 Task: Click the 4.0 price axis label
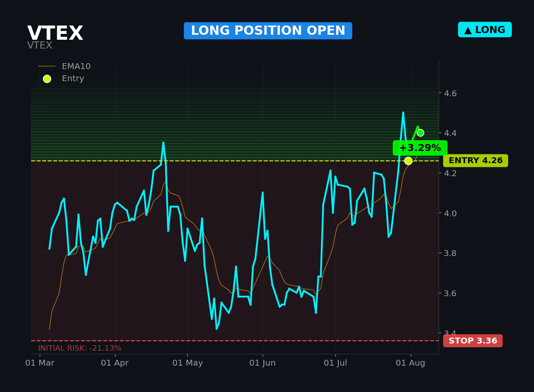coord(450,213)
